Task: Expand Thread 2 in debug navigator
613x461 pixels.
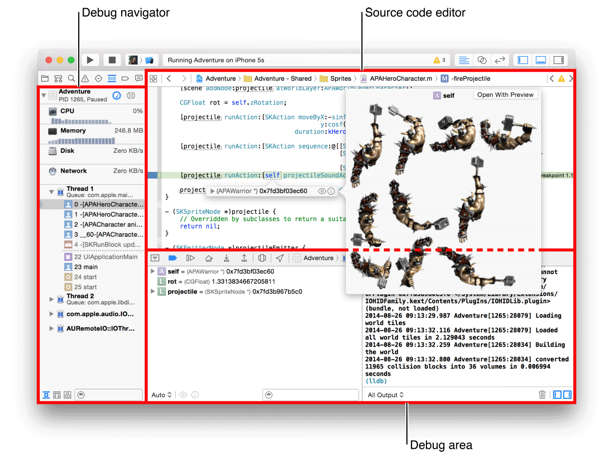Action: (51, 299)
